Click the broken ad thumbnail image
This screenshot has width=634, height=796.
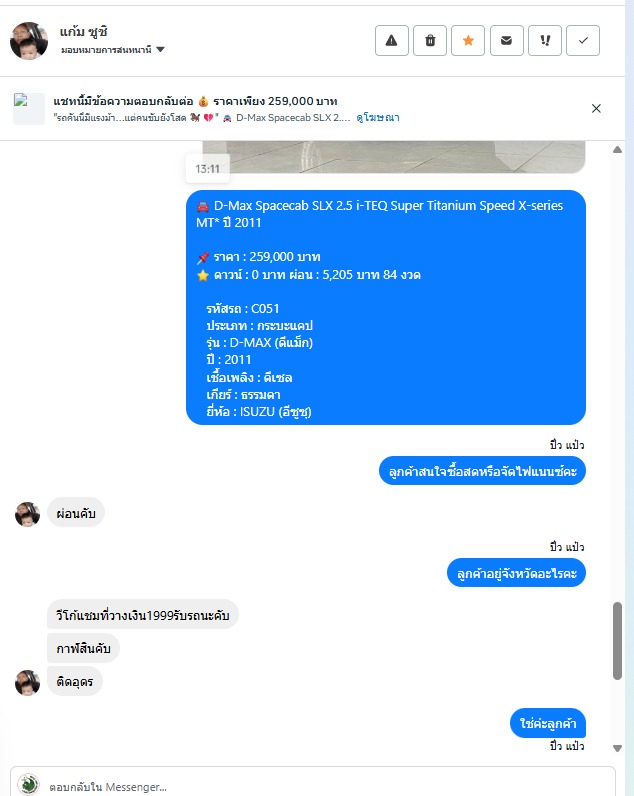(29, 109)
